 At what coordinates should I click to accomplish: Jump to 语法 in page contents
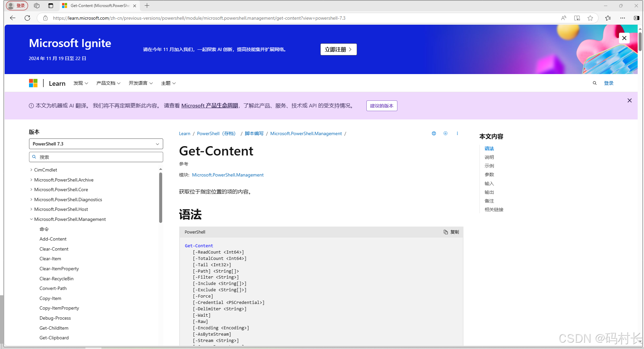pos(489,148)
